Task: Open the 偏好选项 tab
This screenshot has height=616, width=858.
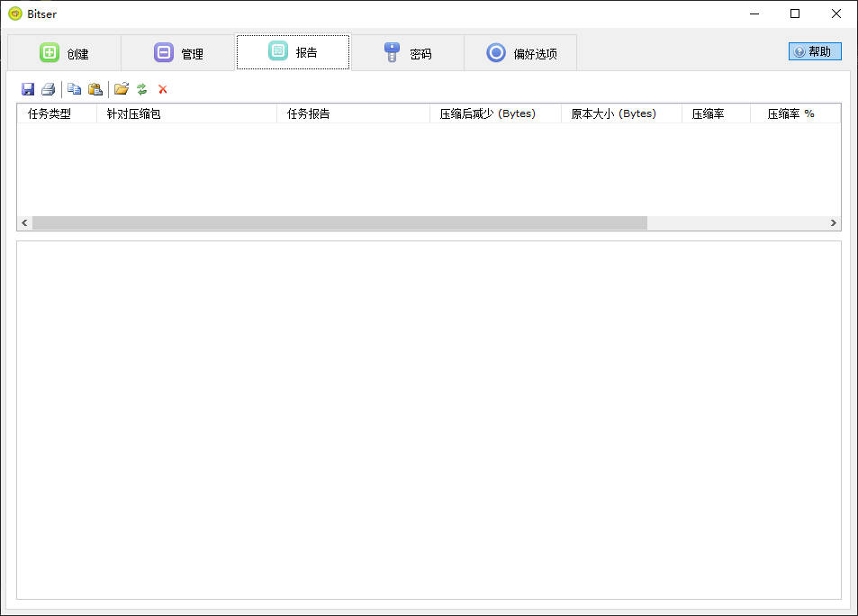Action: [520, 53]
